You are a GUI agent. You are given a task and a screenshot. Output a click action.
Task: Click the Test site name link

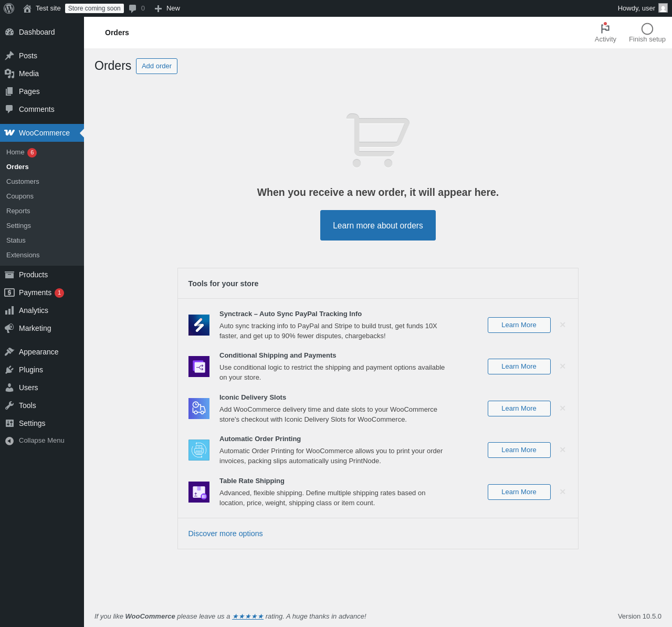pyautogui.click(x=48, y=8)
